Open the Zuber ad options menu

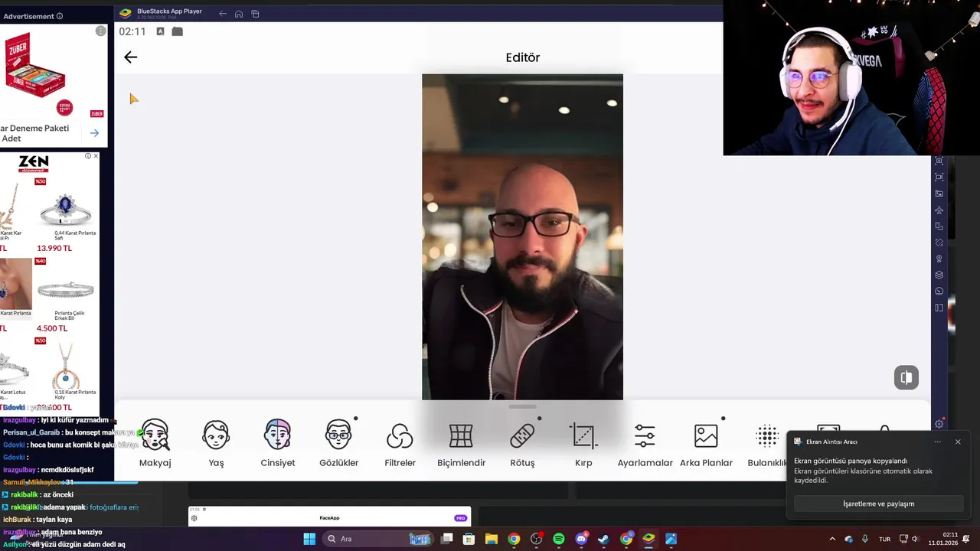point(100,31)
